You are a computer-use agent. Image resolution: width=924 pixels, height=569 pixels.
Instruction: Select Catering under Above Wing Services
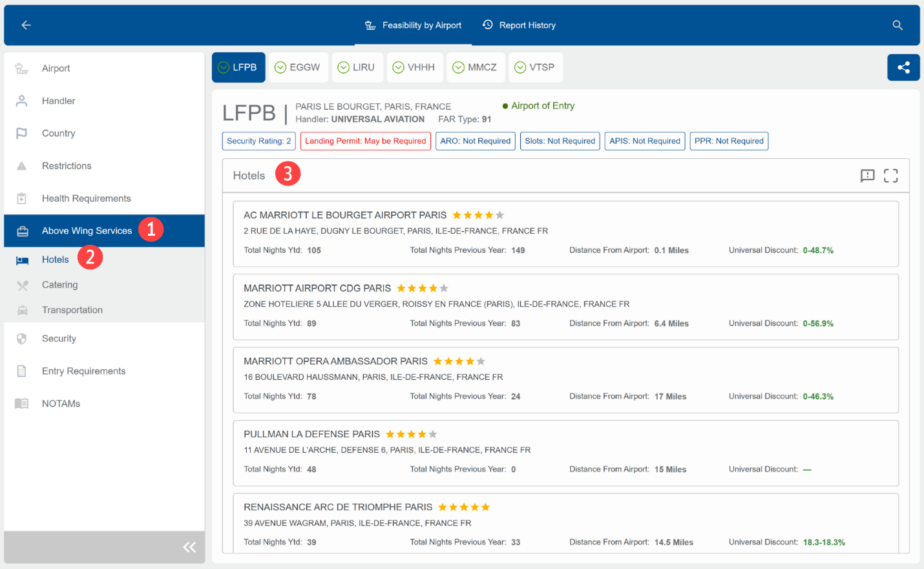(105, 285)
